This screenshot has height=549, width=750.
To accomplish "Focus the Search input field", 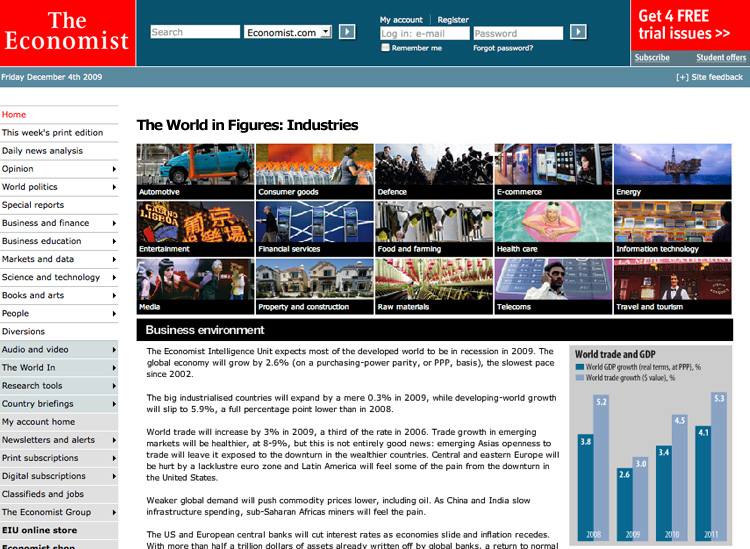I will coord(195,32).
